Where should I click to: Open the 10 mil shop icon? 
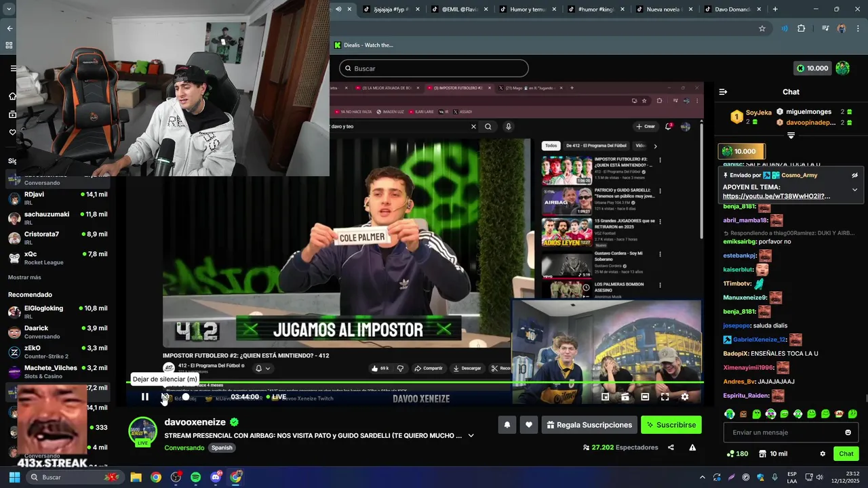(x=773, y=454)
